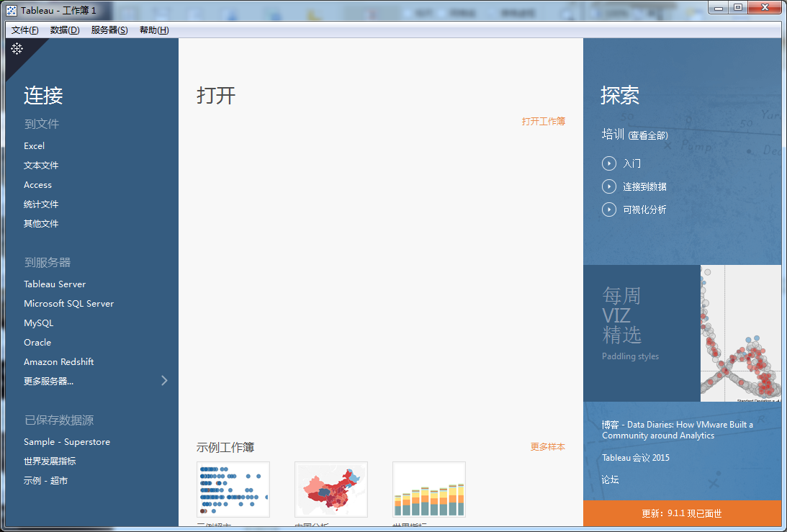Open 更多服务器... list
787x532 pixels.
(49, 382)
